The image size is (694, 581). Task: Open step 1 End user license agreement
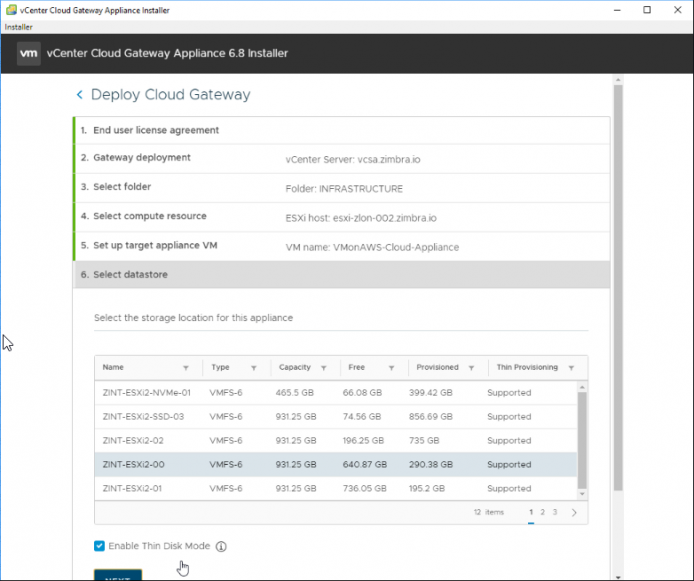coord(341,130)
